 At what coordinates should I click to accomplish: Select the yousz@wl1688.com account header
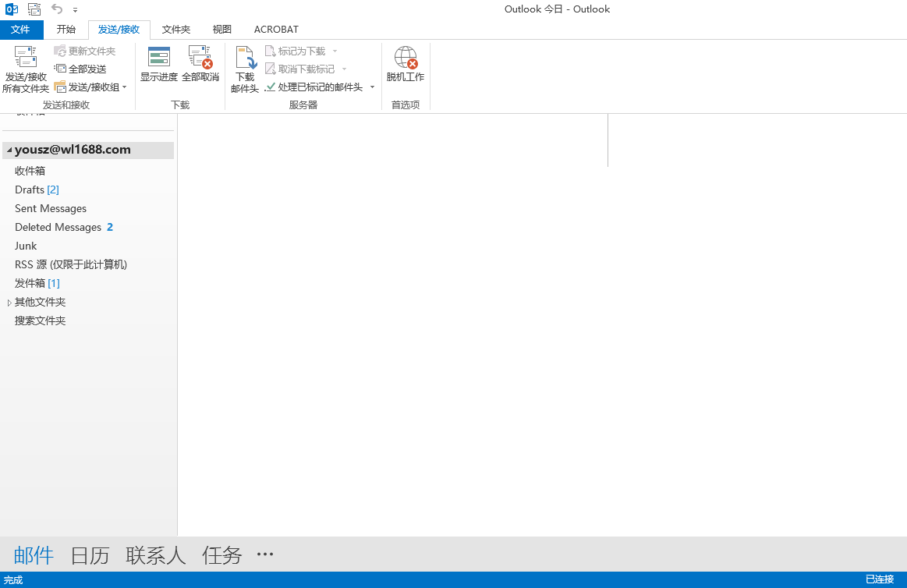point(88,151)
